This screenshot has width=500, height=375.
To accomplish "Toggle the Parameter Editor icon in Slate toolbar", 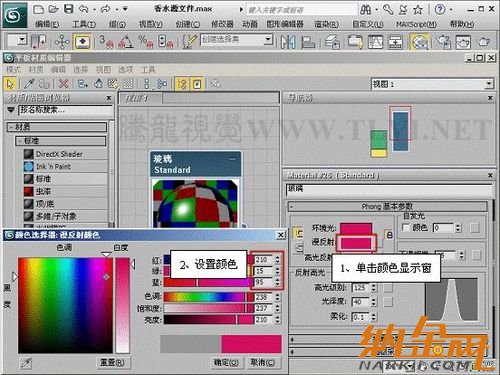I will coord(197,84).
